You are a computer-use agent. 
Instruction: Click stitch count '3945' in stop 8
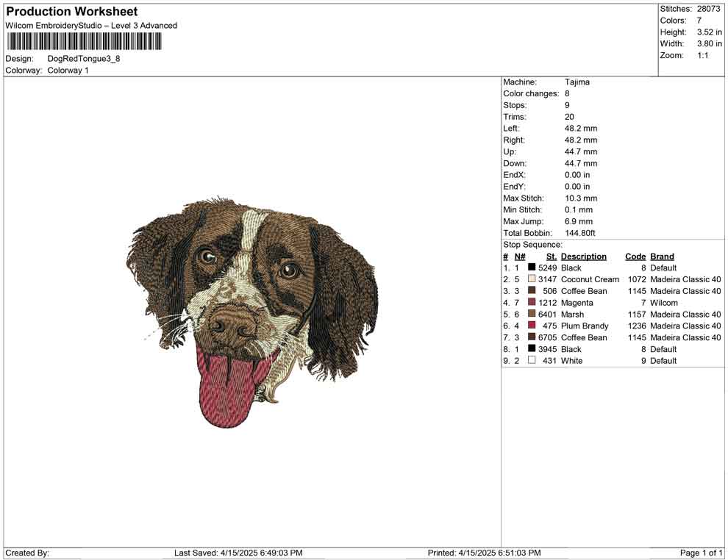pyautogui.click(x=547, y=349)
